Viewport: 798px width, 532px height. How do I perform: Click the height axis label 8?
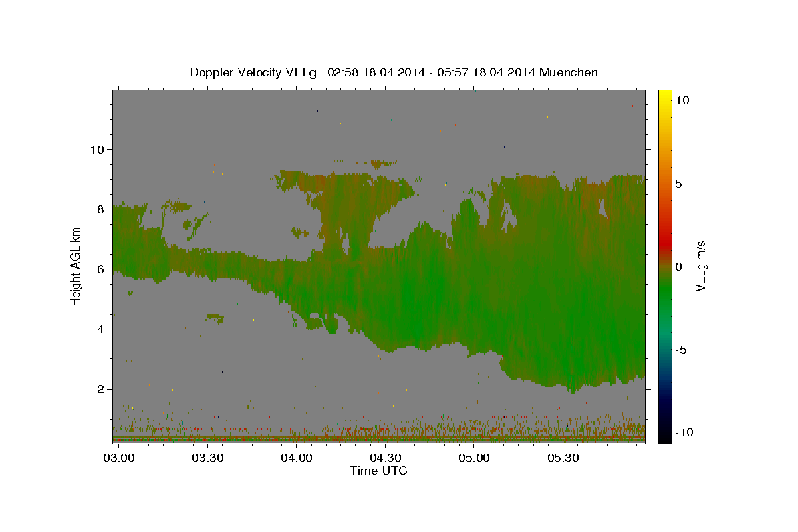(x=100, y=209)
